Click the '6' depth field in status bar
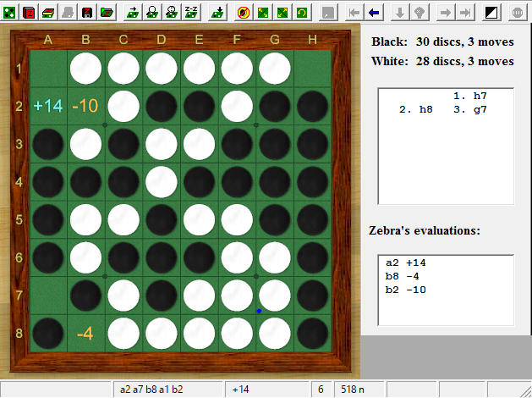 tap(321, 390)
